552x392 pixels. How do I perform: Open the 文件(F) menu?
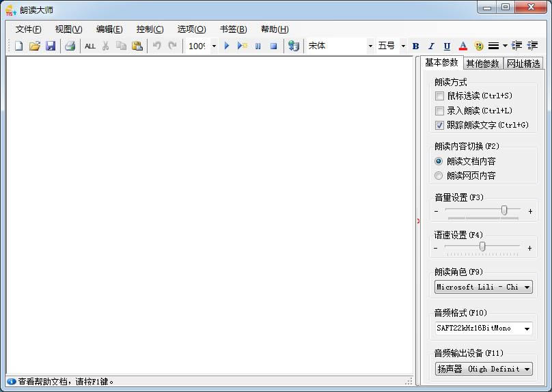pos(28,29)
